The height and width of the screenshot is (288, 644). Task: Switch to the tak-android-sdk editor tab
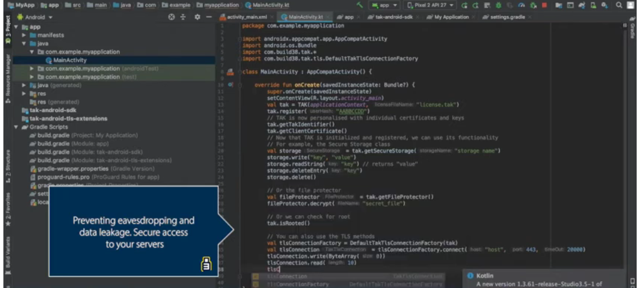pos(394,18)
